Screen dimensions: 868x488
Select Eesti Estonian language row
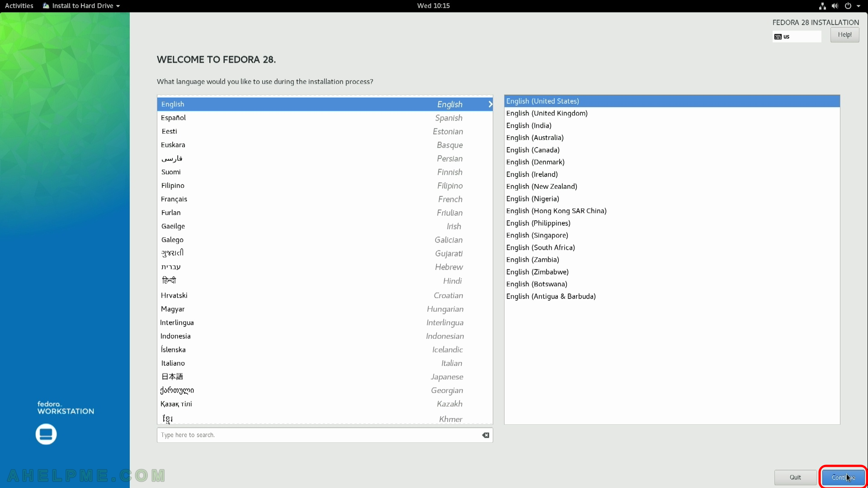[x=325, y=131]
